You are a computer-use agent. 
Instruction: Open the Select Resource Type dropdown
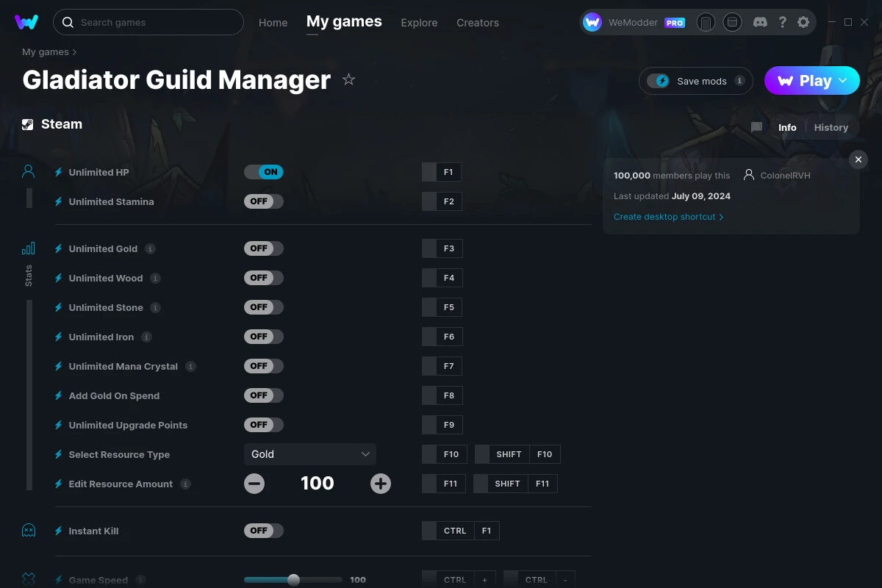click(x=309, y=453)
